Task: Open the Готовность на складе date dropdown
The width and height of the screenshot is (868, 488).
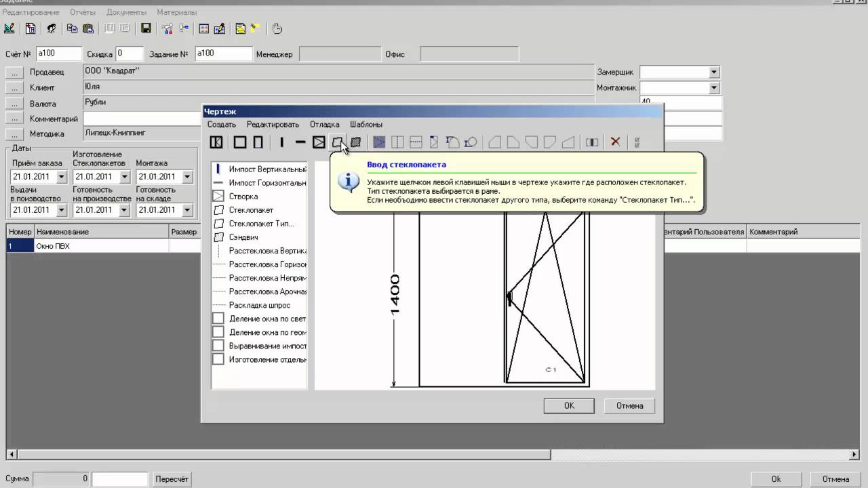Action: pyautogui.click(x=188, y=210)
